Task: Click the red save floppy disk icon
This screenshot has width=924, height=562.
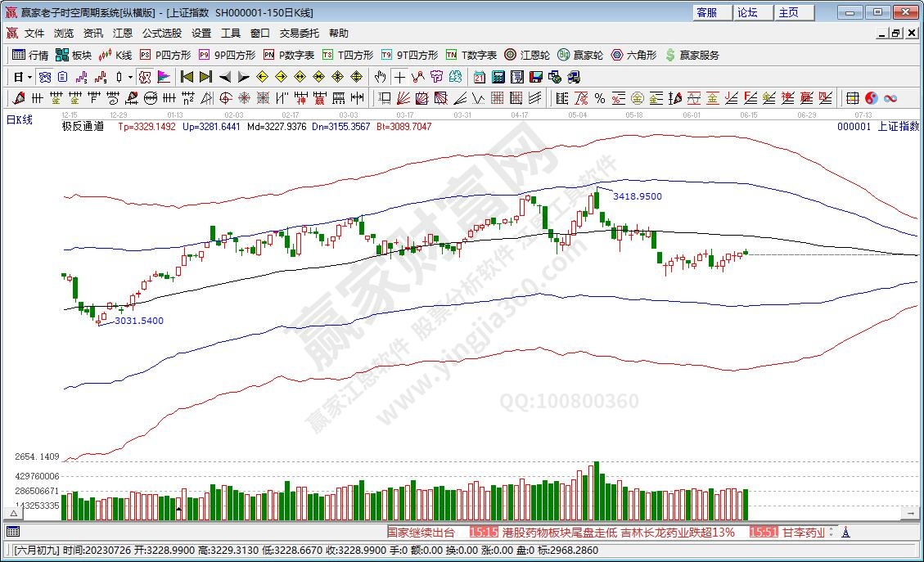Action: [536, 77]
